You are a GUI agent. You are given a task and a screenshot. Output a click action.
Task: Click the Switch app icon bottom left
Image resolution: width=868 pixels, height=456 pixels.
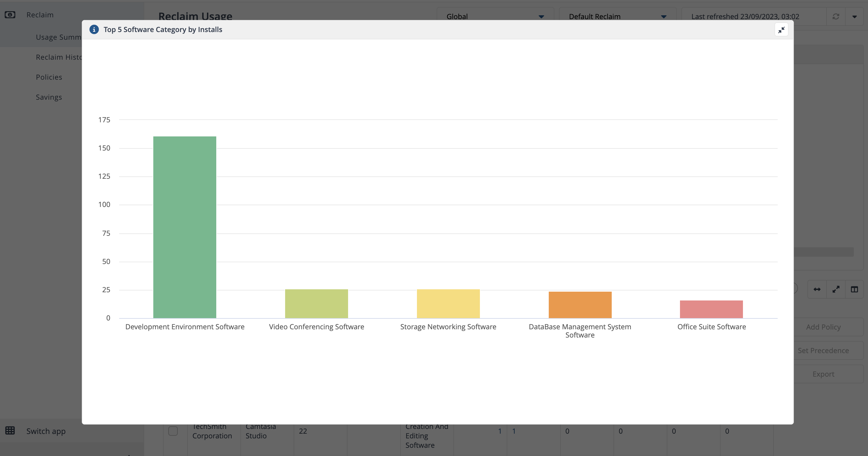point(10,430)
